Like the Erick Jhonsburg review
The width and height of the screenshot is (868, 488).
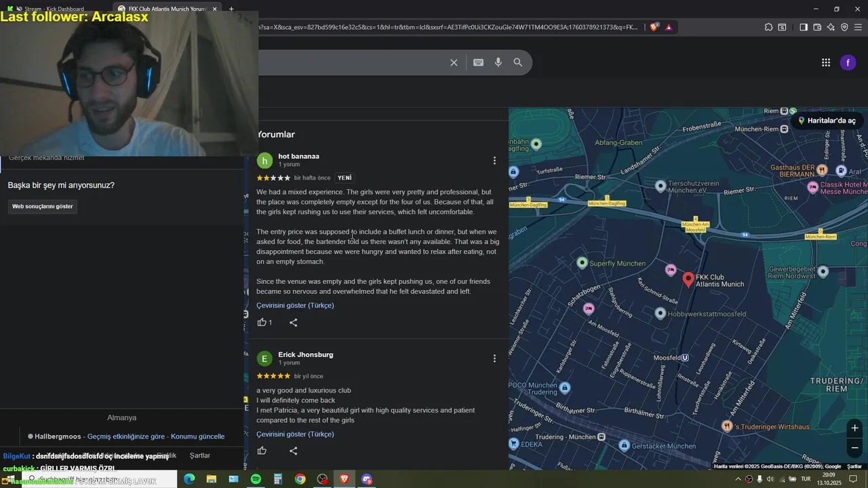click(x=262, y=451)
